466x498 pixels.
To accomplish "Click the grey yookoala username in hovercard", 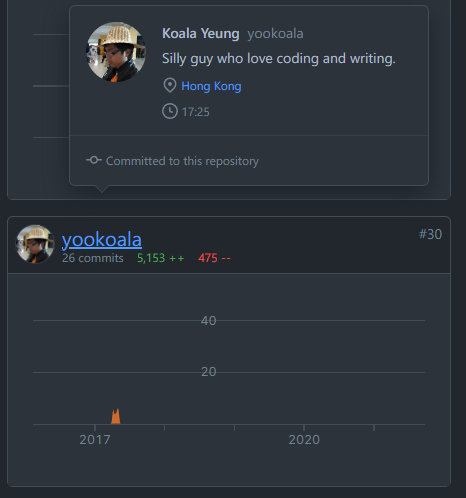I will tap(275, 33).
